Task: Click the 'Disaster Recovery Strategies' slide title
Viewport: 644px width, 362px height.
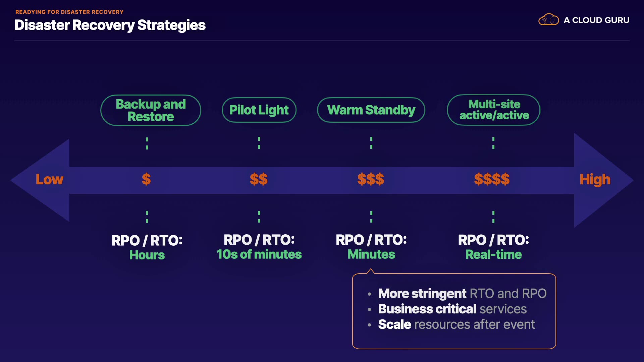Action: pyautogui.click(x=110, y=25)
